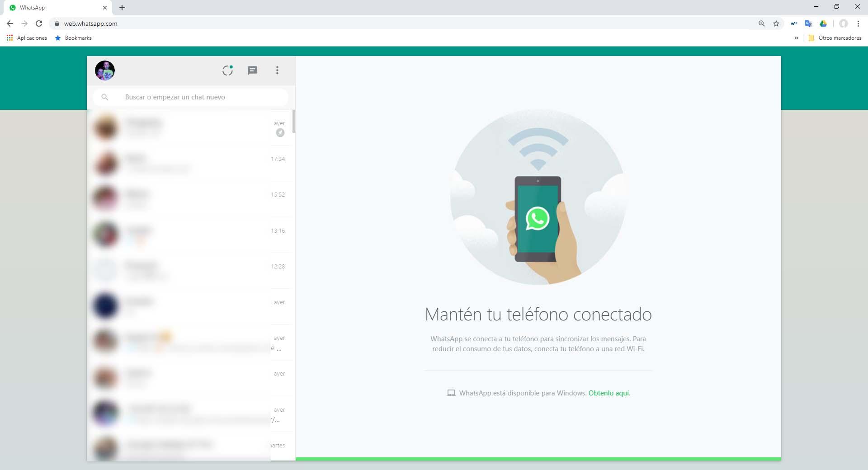The height and width of the screenshot is (470, 868).
Task: Open the Bookmarks folder
Action: [73, 38]
